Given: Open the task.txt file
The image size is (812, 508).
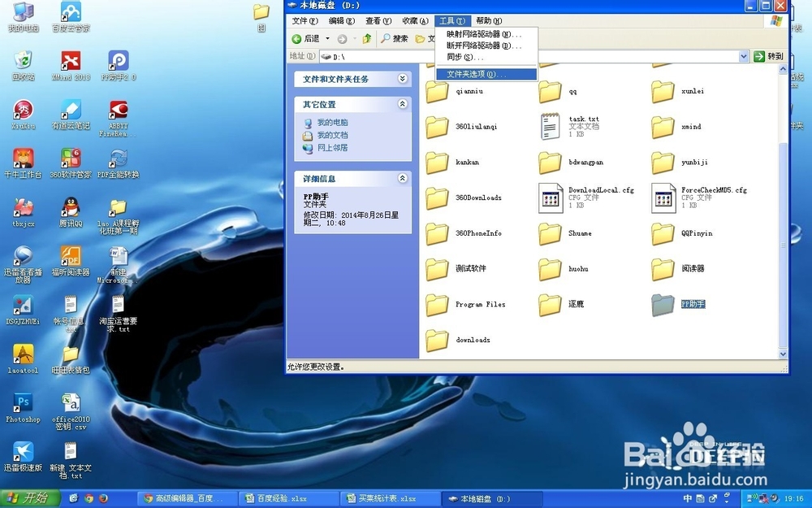Looking at the screenshot, I should click(568, 126).
